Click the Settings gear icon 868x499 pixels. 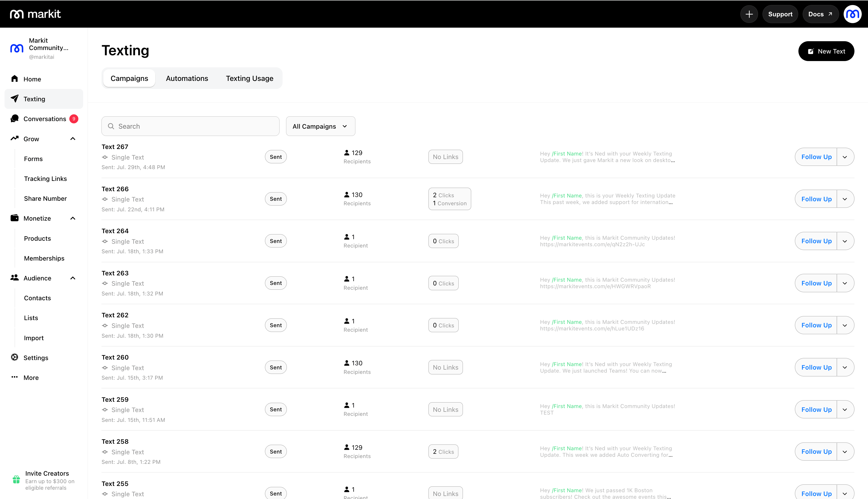(x=14, y=357)
